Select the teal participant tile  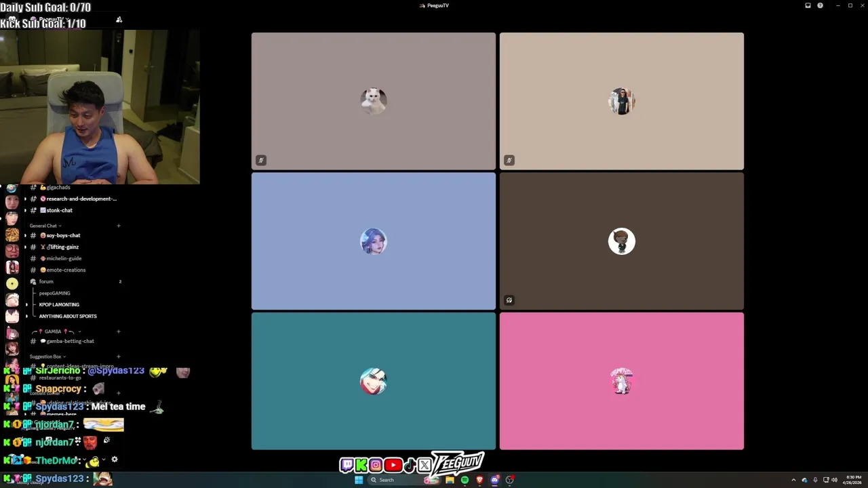pyautogui.click(x=374, y=381)
